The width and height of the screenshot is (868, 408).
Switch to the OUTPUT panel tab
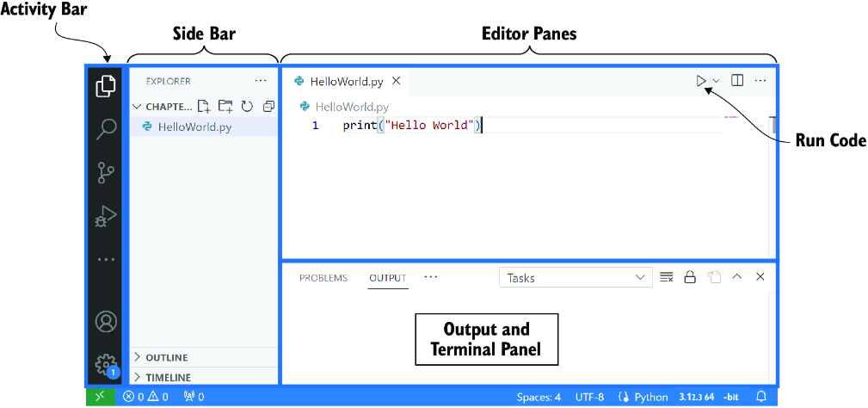click(388, 278)
